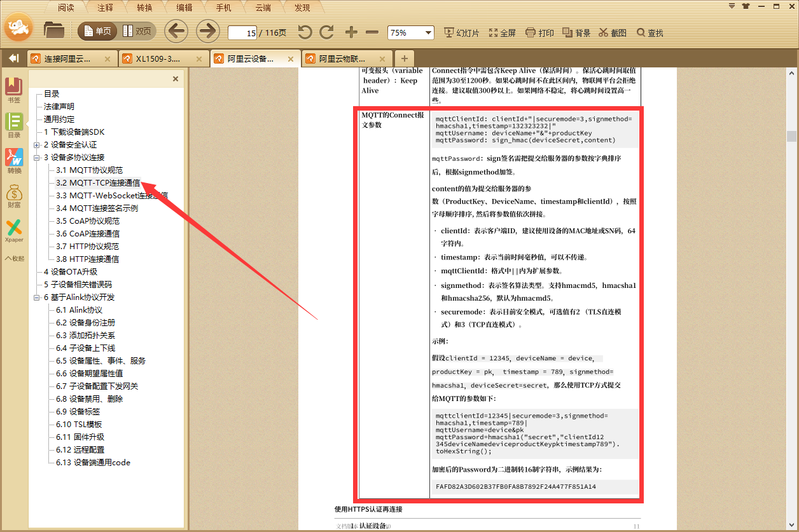
Task: Collapse sidebar icons with 收起
Action: pos(14,258)
